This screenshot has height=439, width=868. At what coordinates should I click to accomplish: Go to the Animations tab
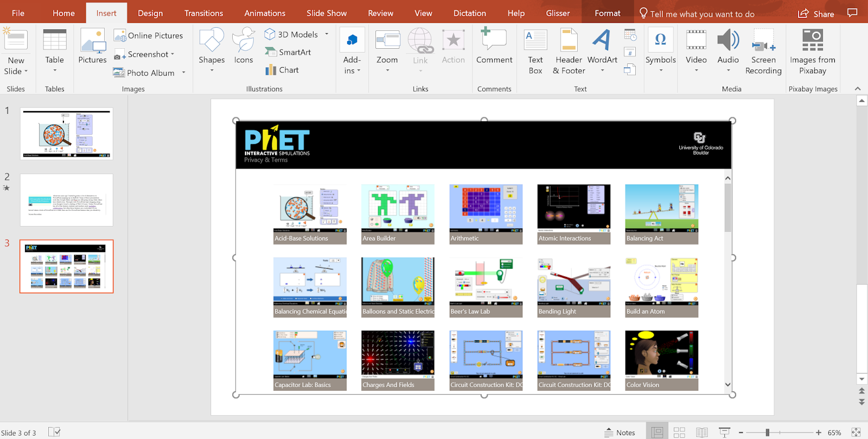click(x=265, y=13)
